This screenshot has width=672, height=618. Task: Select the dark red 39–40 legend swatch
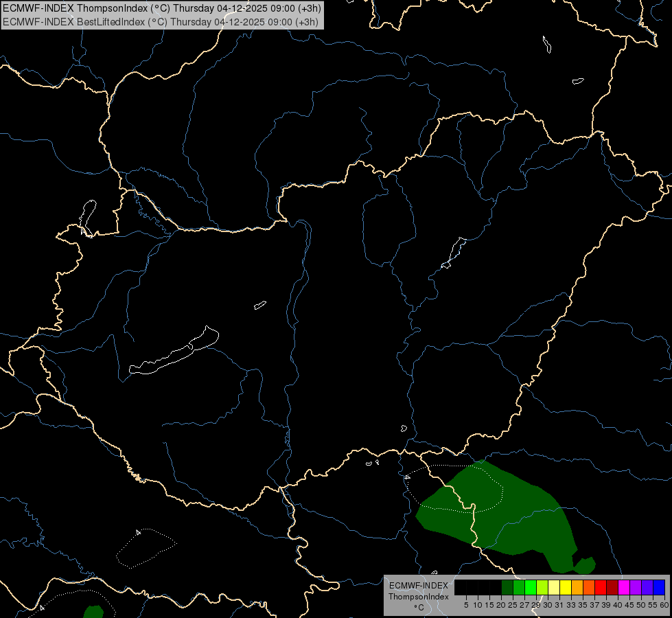612,588
